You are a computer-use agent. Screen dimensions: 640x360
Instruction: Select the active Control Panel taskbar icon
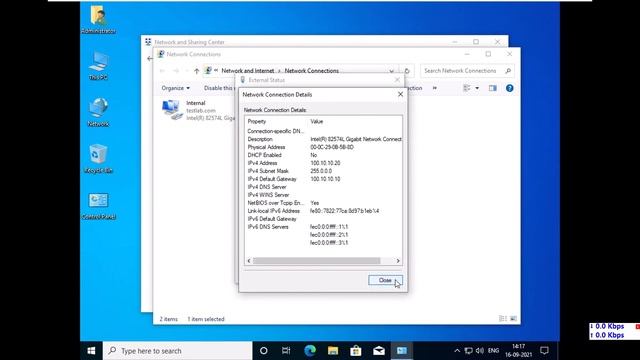pyautogui.click(x=402, y=351)
